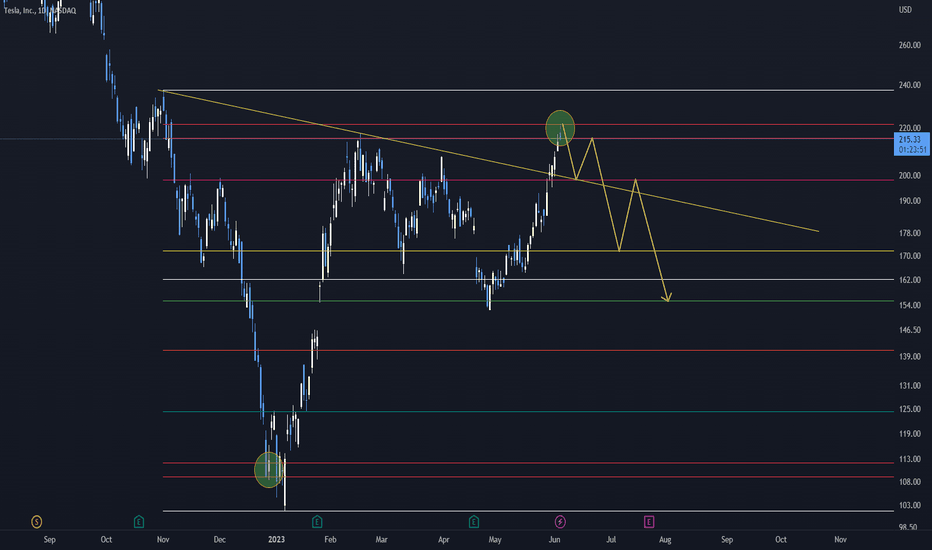Click the yellow split event icon near Sep
This screenshot has width=932, height=550.
point(36,522)
